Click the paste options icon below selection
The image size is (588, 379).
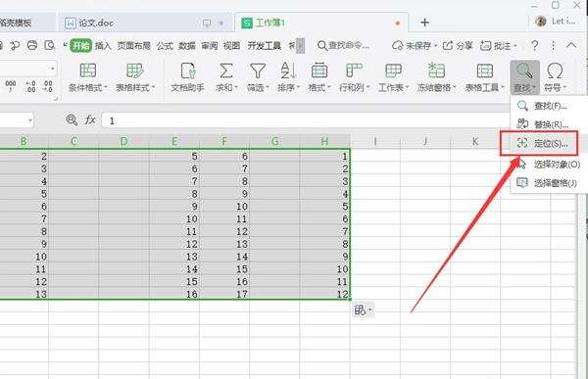(363, 310)
